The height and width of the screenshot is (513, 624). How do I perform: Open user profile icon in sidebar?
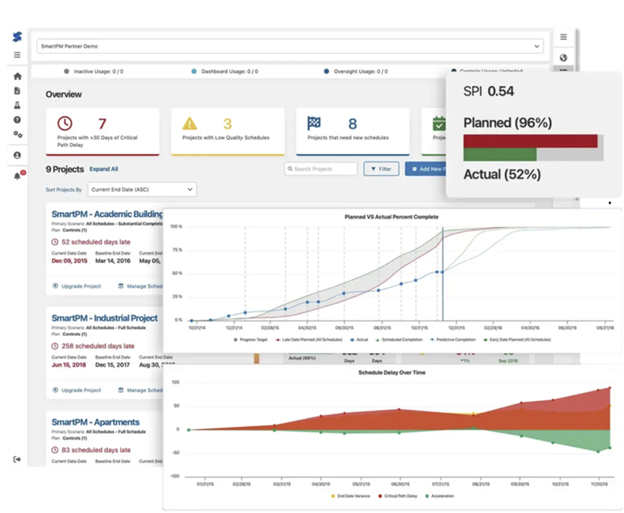(x=17, y=155)
